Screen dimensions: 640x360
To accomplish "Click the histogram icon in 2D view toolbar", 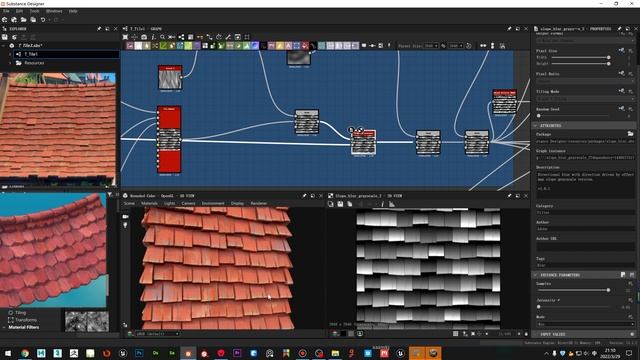I will click(x=392, y=204).
